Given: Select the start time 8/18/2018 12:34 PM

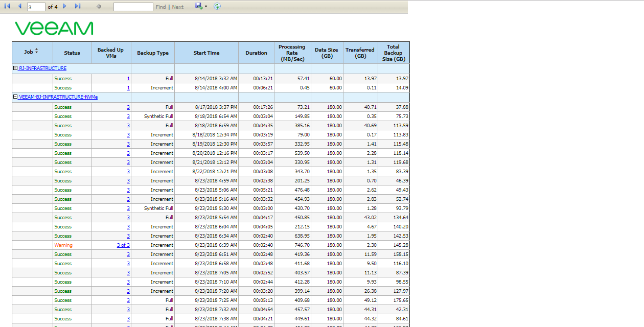Looking at the screenshot, I should (x=215, y=135).
